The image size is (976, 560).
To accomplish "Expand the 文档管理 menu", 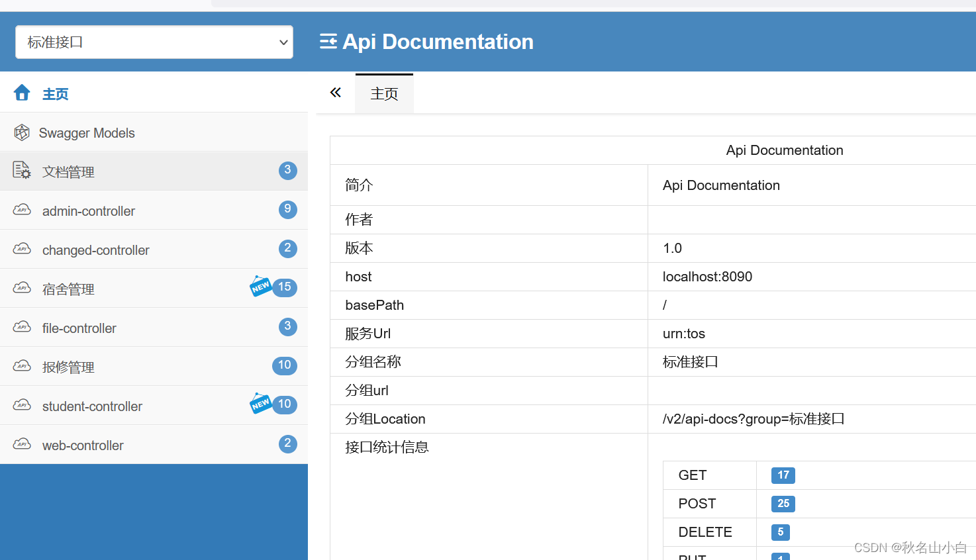I will (x=154, y=171).
